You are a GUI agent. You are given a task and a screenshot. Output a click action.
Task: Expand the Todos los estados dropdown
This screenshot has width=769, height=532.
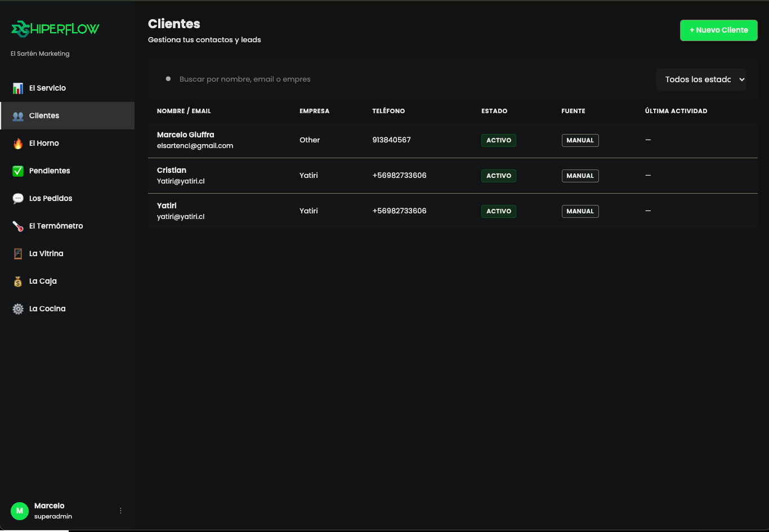[701, 79]
